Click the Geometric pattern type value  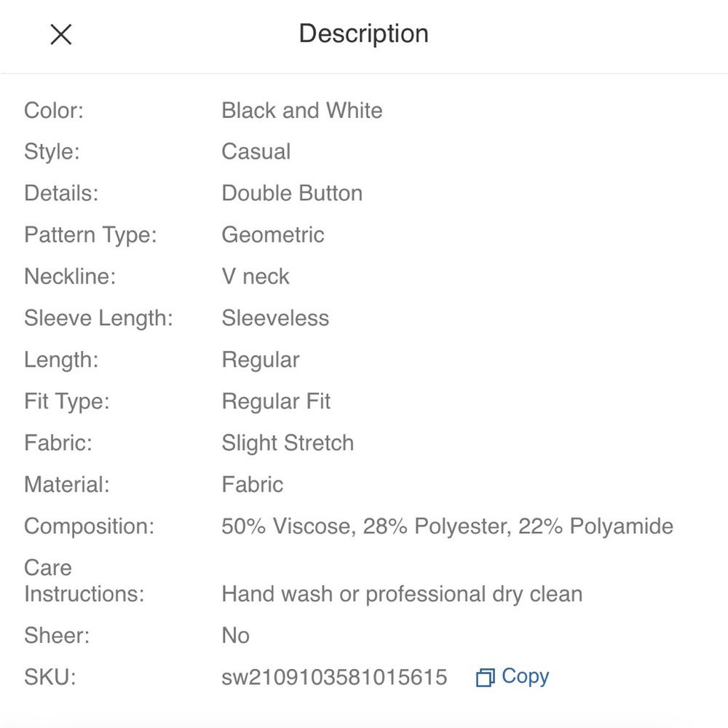click(x=272, y=234)
